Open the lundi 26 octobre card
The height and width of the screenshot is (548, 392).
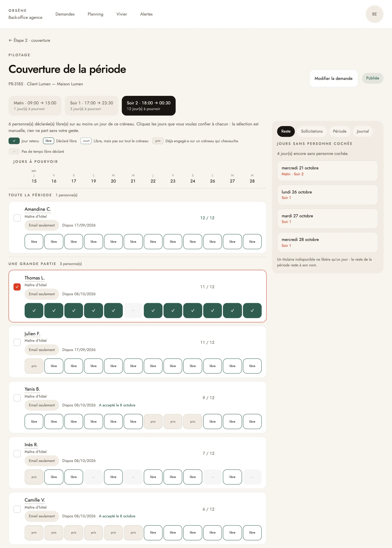327,195
